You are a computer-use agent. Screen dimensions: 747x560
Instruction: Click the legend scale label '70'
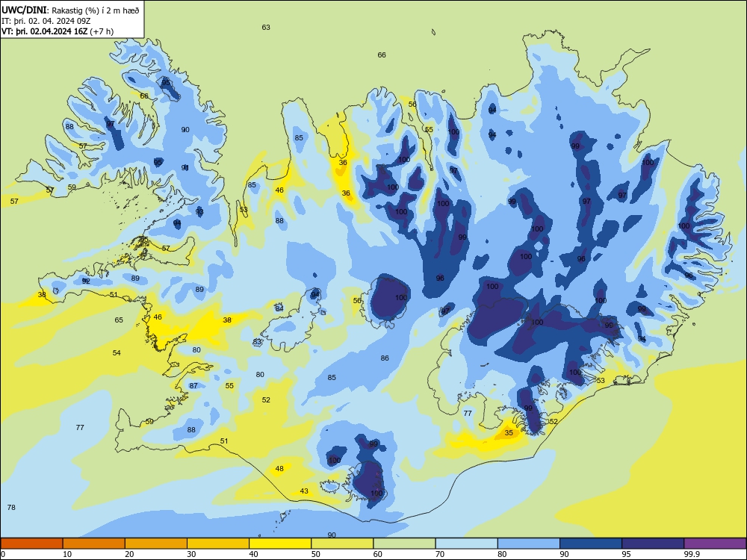point(440,554)
